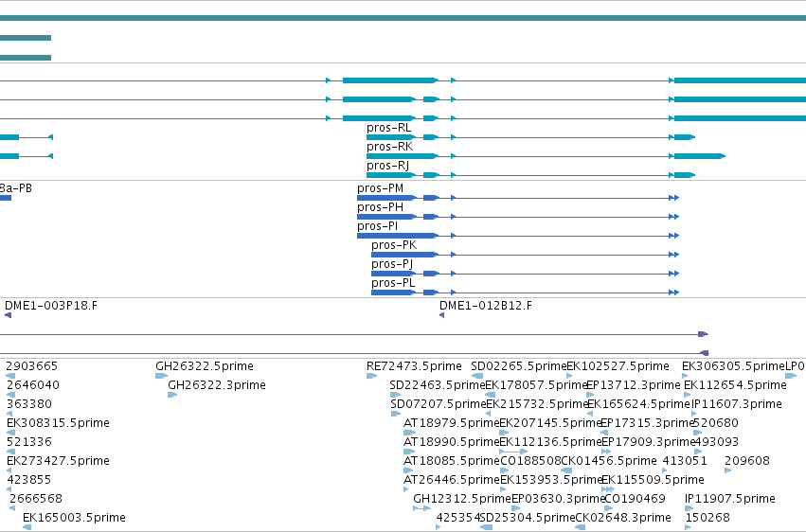
Task: Click AT26446.5prime EST label
Action: pyautogui.click(x=452, y=480)
